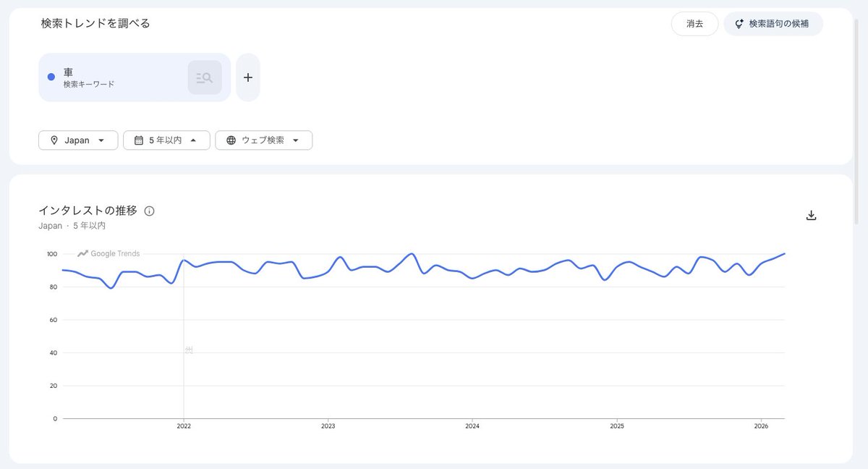Click the sparkle icon in 検索語句の候補

[x=739, y=24]
